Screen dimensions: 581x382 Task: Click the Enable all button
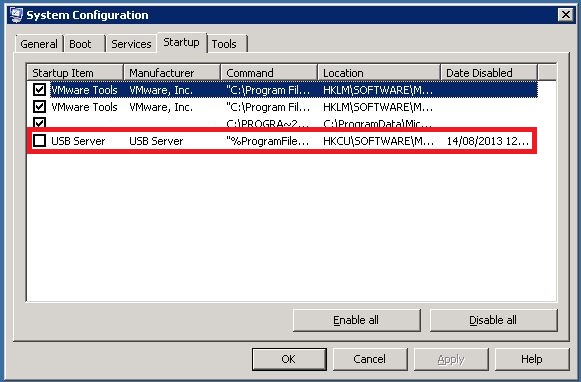(x=356, y=320)
